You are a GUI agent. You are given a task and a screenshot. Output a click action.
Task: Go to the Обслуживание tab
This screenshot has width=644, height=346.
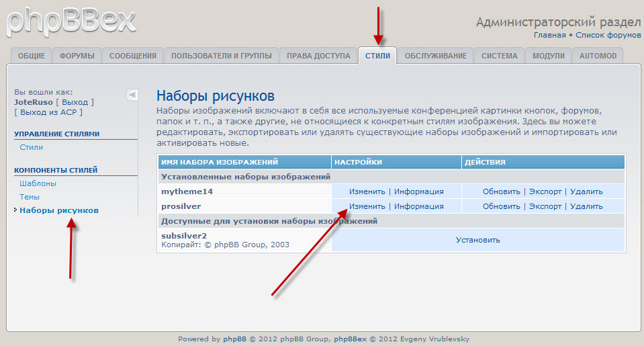(435, 56)
